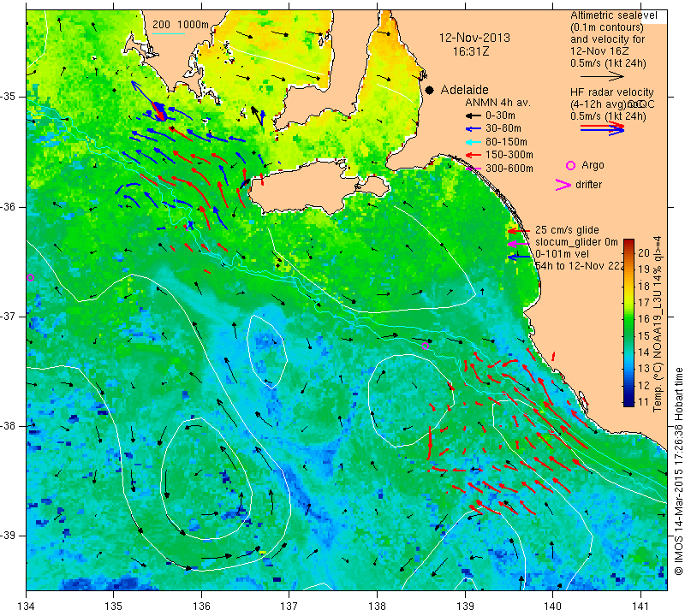This screenshot has height=616, width=685.
Task: Click the Argo float circle near 138.5 longitude
Action: (x=425, y=346)
